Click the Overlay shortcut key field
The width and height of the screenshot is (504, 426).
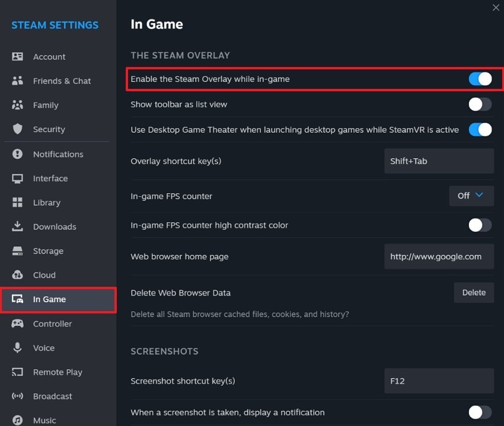439,161
